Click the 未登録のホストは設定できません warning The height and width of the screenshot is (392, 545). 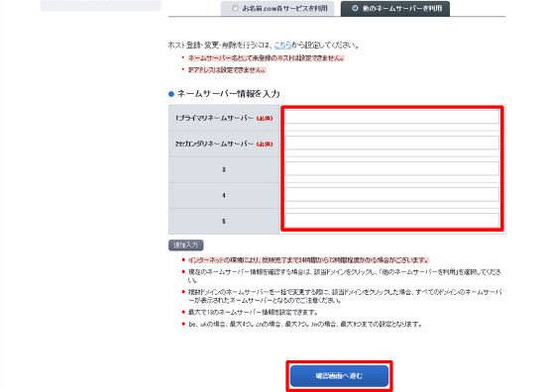click(266, 58)
